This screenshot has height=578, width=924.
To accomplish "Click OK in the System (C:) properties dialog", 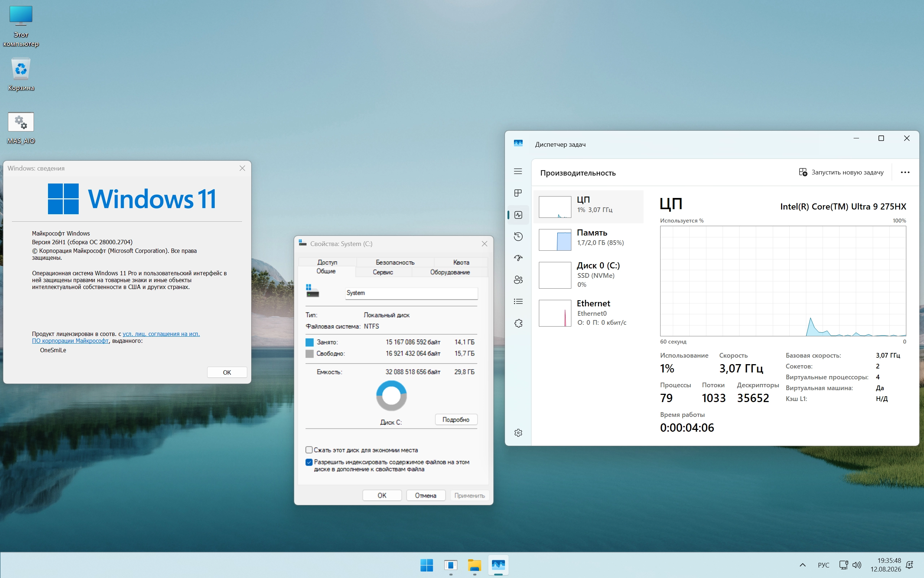I will [x=382, y=495].
